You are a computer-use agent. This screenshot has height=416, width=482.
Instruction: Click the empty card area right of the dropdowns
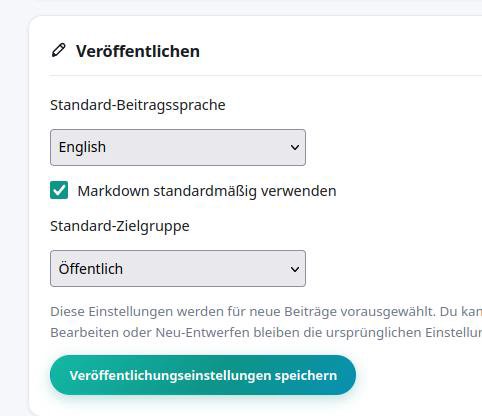click(x=393, y=207)
